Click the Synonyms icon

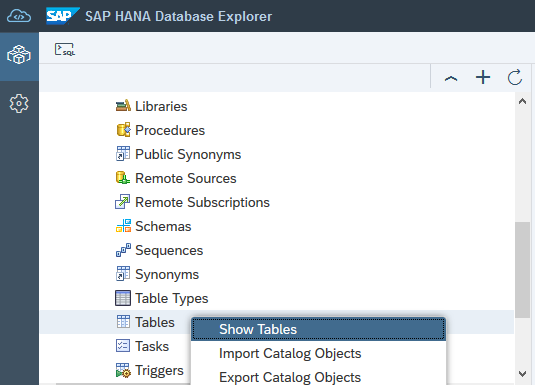(123, 274)
